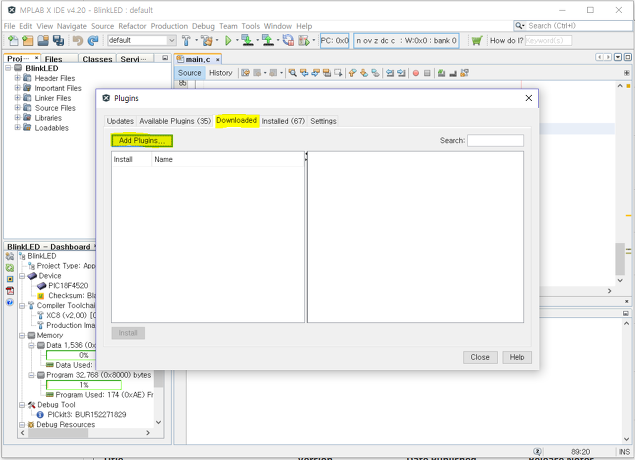
Task: Click the red Start Macro Recording icon
Action: (x=416, y=73)
